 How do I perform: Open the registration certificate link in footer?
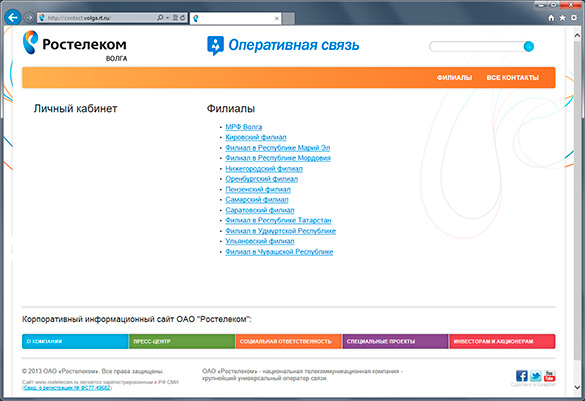click(67, 388)
